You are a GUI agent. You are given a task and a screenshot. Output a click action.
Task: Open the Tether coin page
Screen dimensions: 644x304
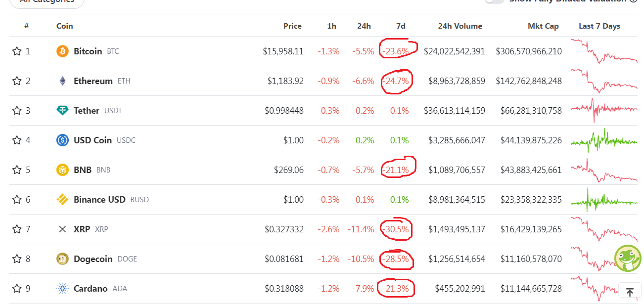click(x=87, y=111)
